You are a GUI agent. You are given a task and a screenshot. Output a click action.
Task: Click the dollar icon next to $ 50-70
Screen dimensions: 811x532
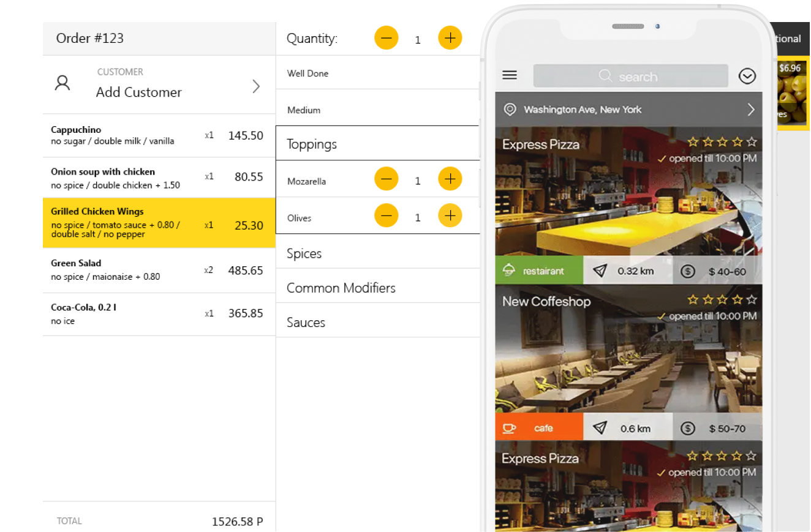[688, 427]
